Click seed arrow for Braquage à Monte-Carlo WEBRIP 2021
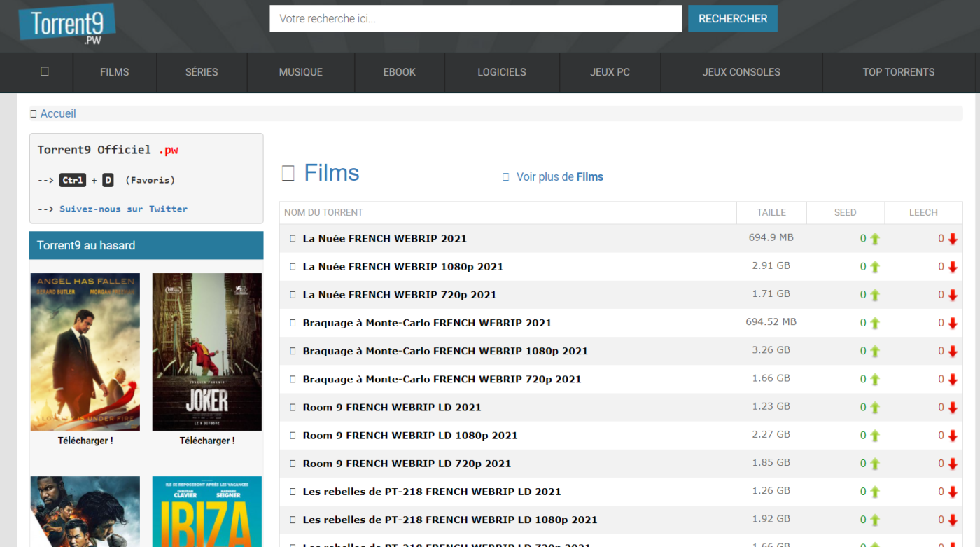 [x=875, y=323]
